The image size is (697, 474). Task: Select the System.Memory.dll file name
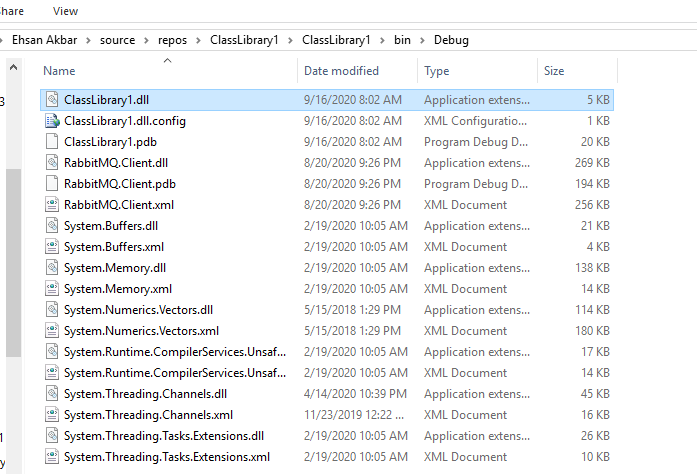tap(115, 267)
